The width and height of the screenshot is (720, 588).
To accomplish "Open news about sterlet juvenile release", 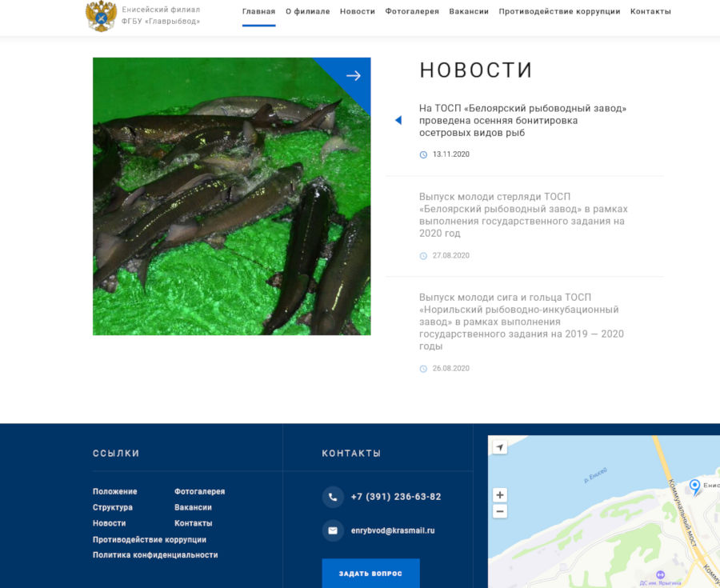I will pos(522,215).
